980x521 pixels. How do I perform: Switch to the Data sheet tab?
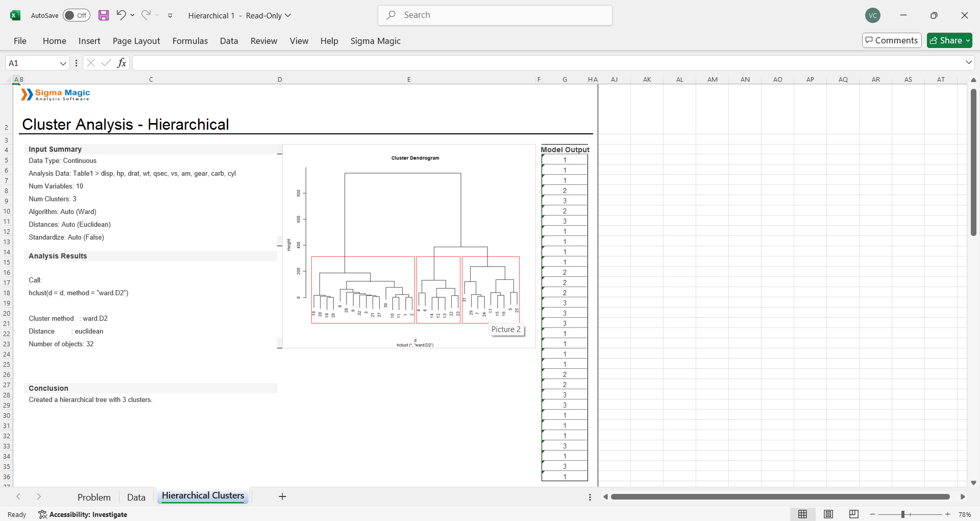[x=136, y=497]
